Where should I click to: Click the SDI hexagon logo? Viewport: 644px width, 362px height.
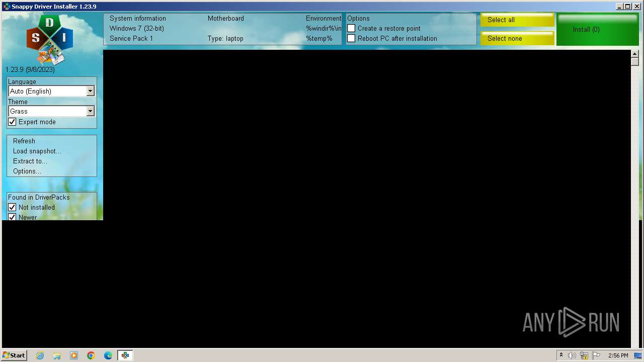coord(49,39)
